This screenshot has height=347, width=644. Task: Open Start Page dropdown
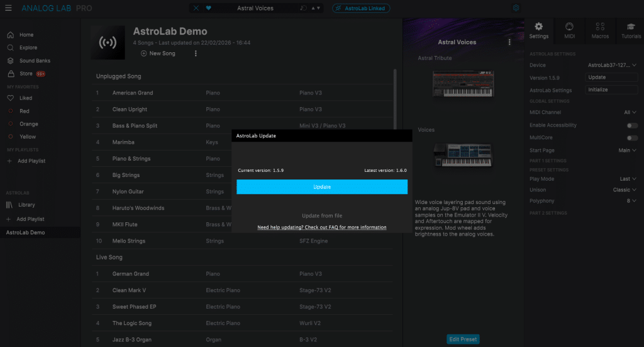point(627,151)
